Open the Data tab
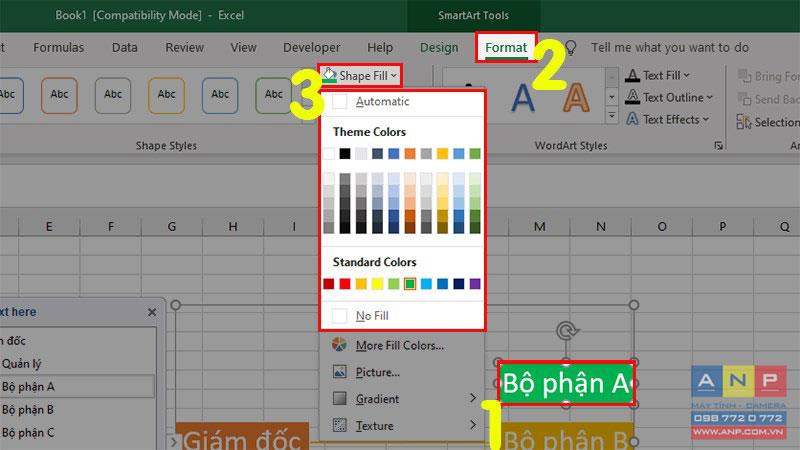This screenshot has height=450, width=800. tap(124, 47)
